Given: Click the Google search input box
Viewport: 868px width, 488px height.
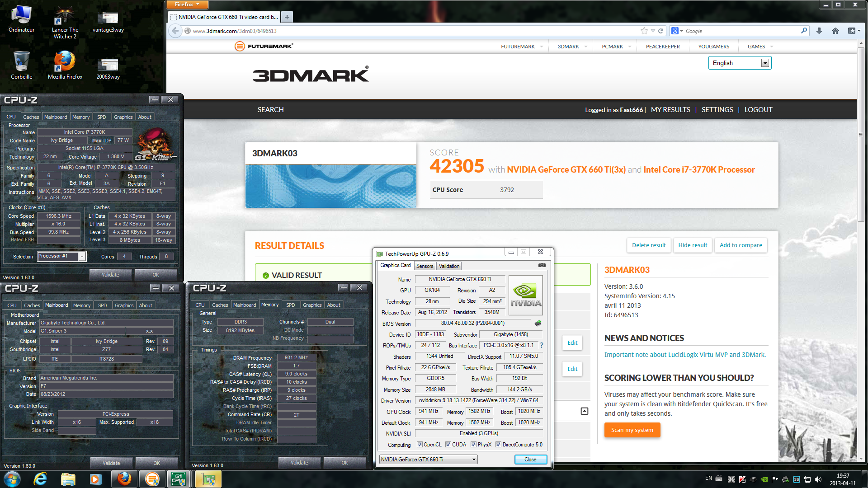Looking at the screenshot, I should 741,31.
